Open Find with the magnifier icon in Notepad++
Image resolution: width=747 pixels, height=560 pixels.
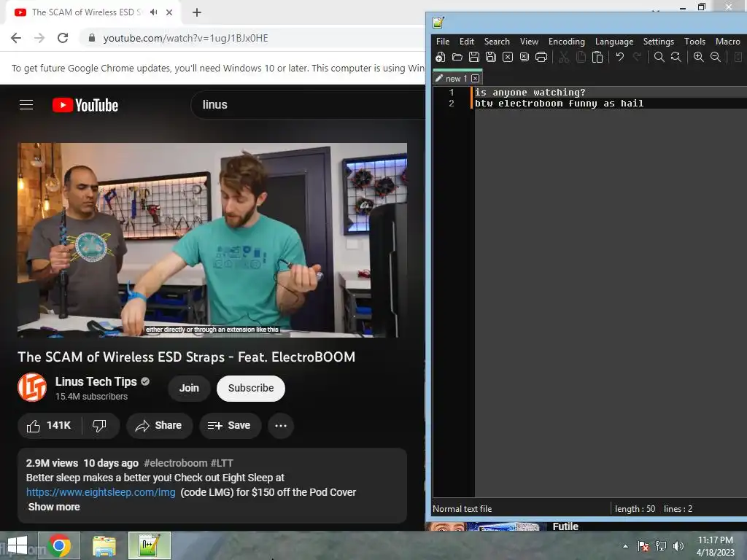click(659, 57)
